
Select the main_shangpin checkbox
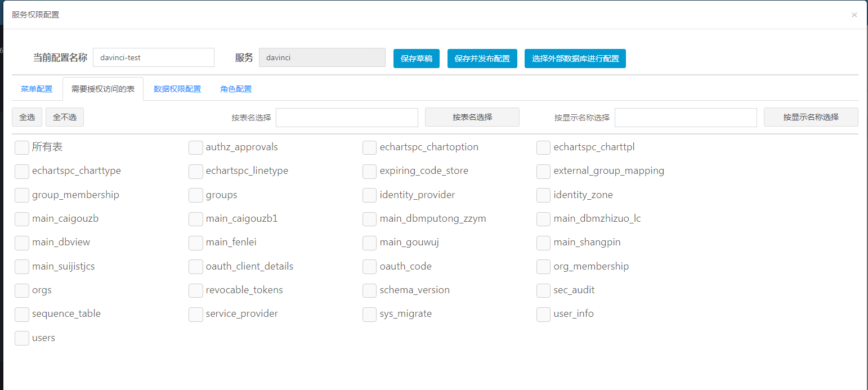pyautogui.click(x=544, y=243)
